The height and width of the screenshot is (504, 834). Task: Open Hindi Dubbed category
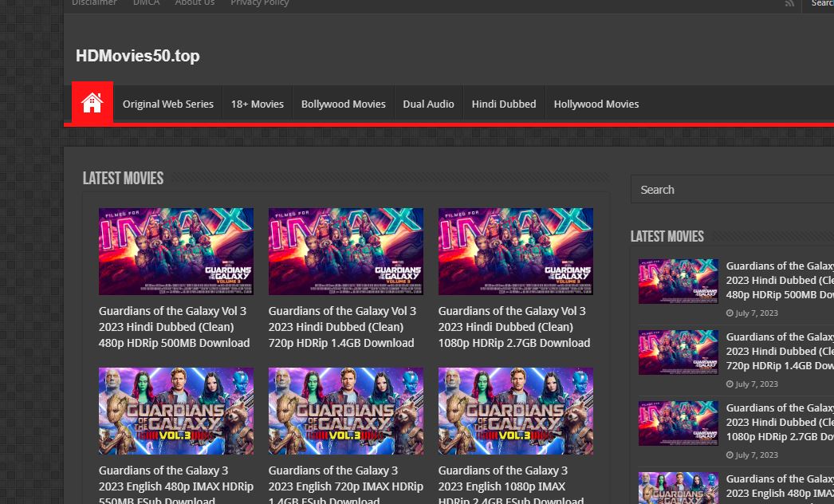[504, 104]
